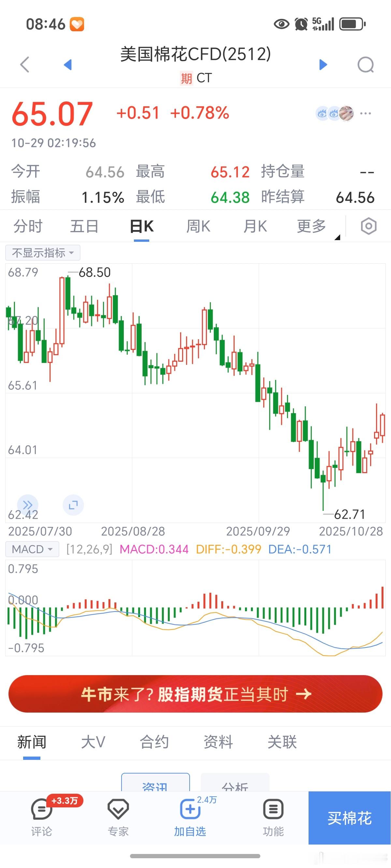
Task: Open the 新闻 news tab
Action: 32,742
